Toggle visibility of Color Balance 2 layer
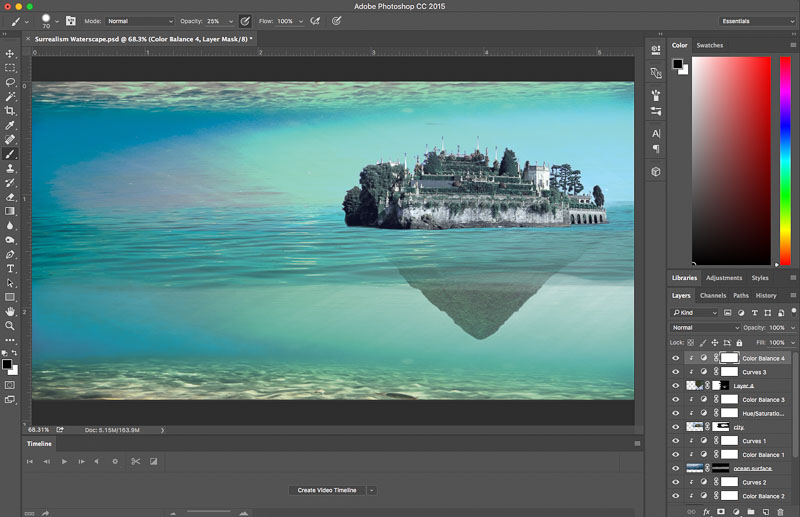 (x=676, y=496)
